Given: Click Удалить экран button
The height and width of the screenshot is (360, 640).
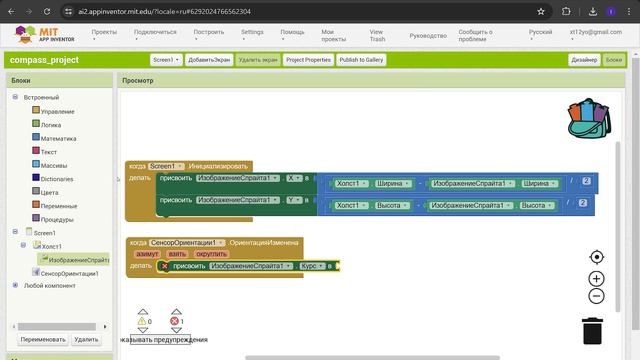Looking at the screenshot, I should (x=258, y=60).
